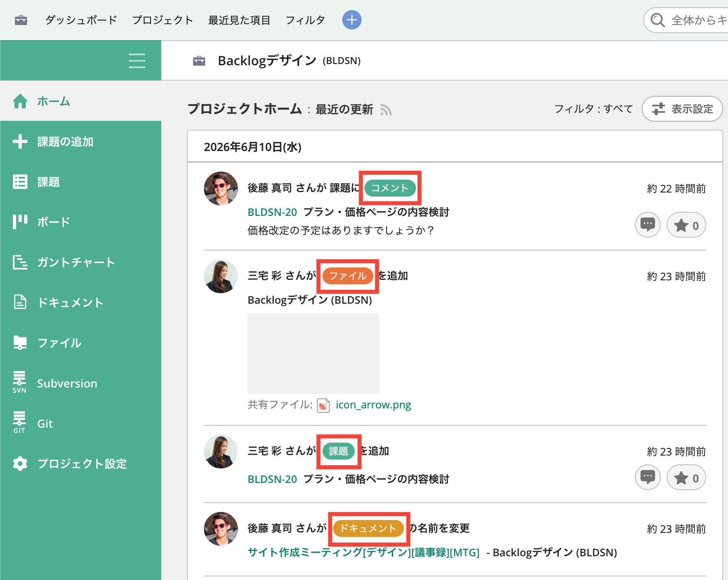The width and height of the screenshot is (728, 580).
Task: Select 課題の追加 in the sidebar
Action: tap(81, 141)
